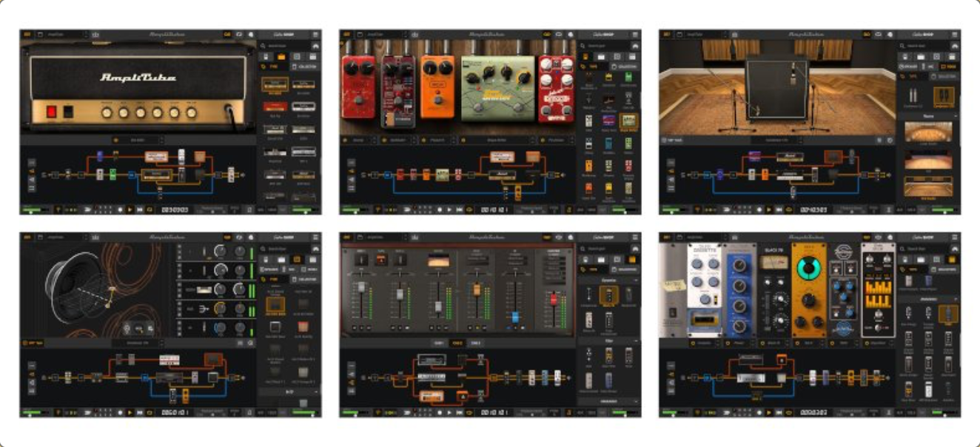Screen dimensions: 980x447
Task: Select the highlighted effect thumbnail in mixer window browser
Action: point(608,296)
